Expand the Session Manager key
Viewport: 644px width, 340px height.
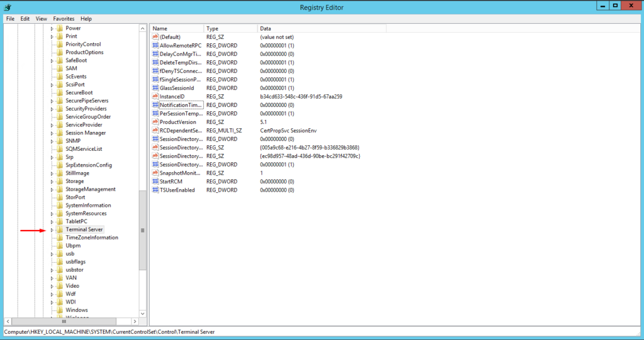[x=52, y=133]
